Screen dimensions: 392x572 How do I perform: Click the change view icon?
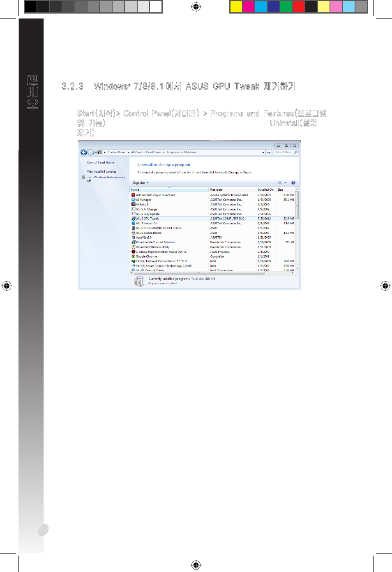click(279, 183)
